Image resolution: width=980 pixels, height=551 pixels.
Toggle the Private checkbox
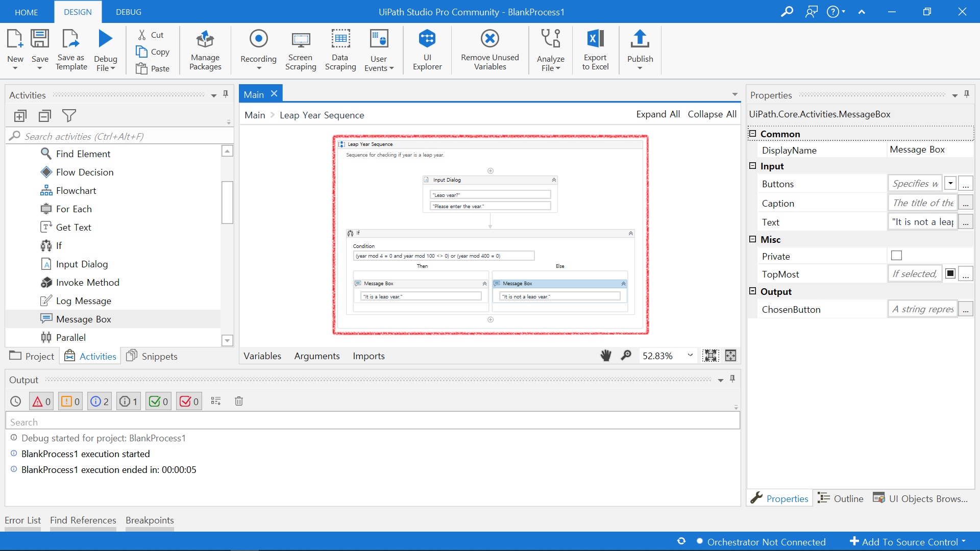tap(896, 256)
